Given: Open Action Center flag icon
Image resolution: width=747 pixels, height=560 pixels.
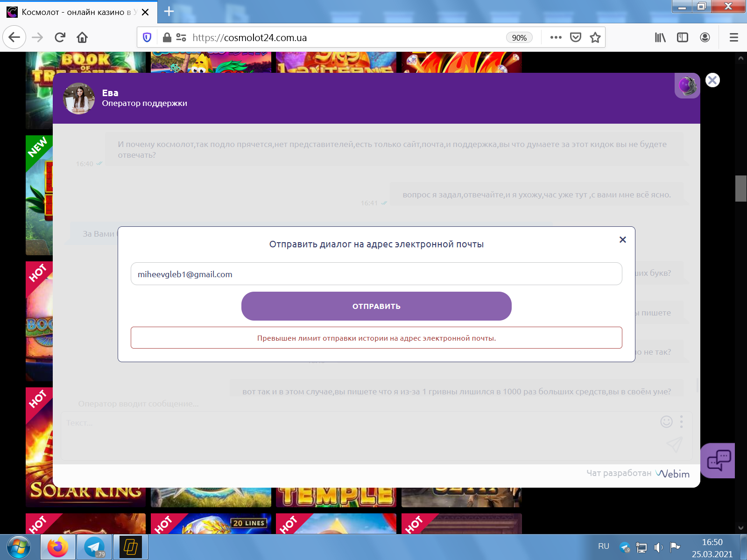Looking at the screenshot, I should pos(675,546).
